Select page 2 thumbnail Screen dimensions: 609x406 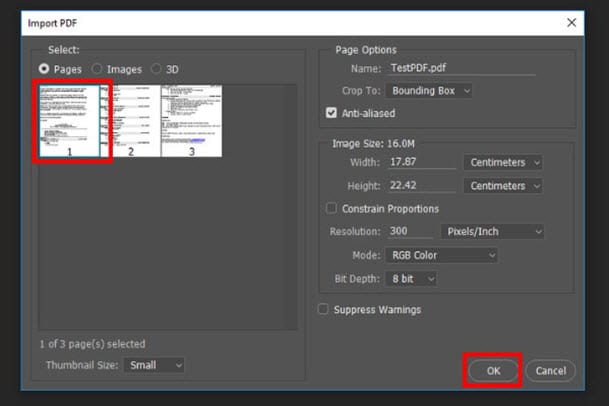pos(130,121)
